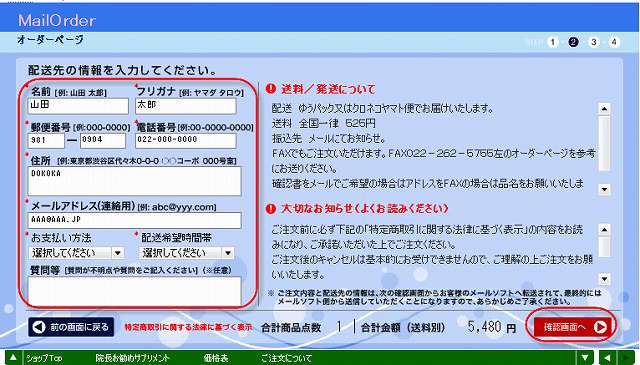Open 価格表 in bottom menu
640x365 pixels.
[216, 358]
